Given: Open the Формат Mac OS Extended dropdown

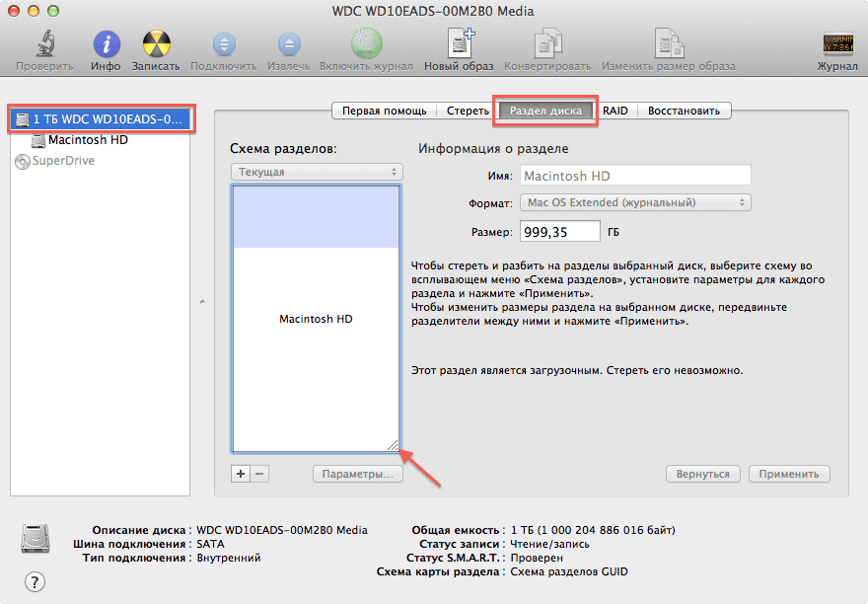Looking at the screenshot, I should 635,202.
